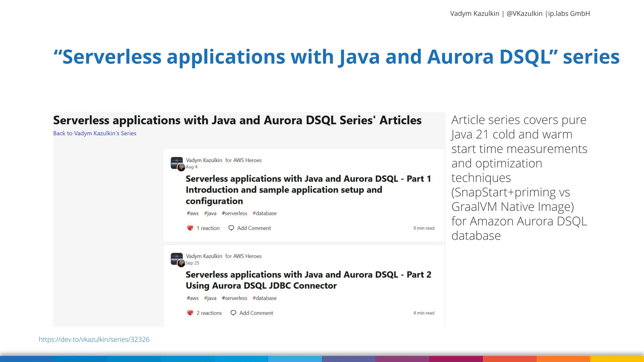
Task: Click 'for AWS Heroes' on first post
Action: (243, 160)
